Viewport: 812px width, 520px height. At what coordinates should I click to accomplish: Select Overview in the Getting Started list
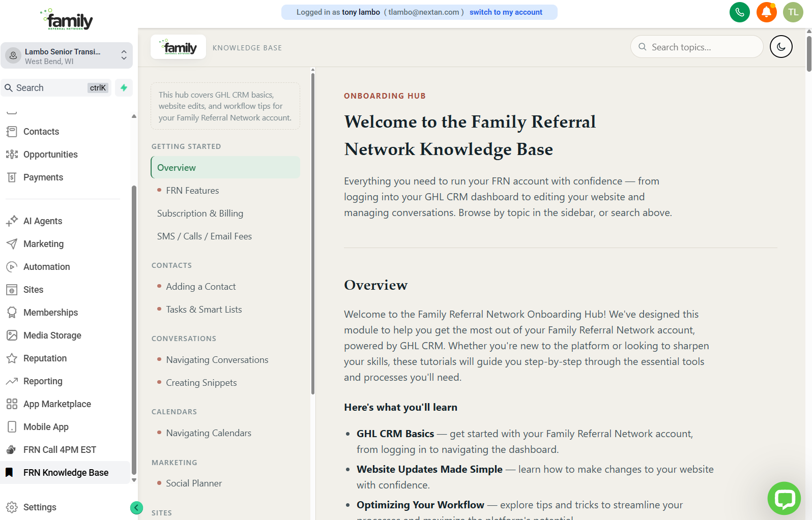[225, 168]
